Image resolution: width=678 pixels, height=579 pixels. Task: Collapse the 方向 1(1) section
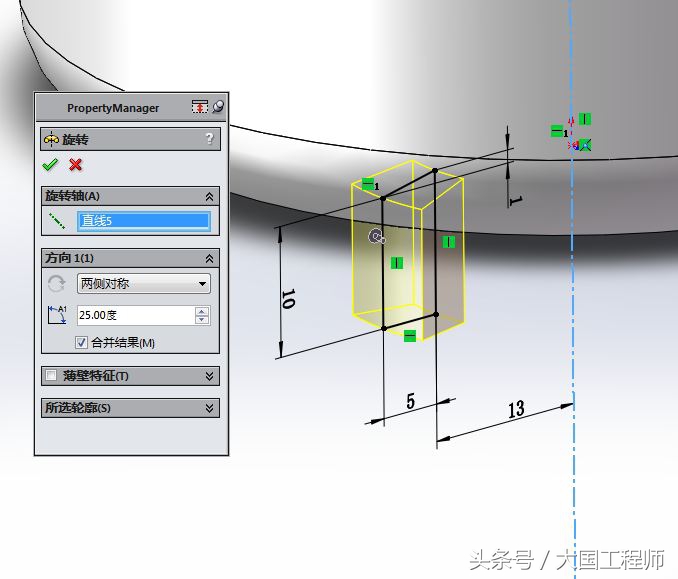coord(209,259)
